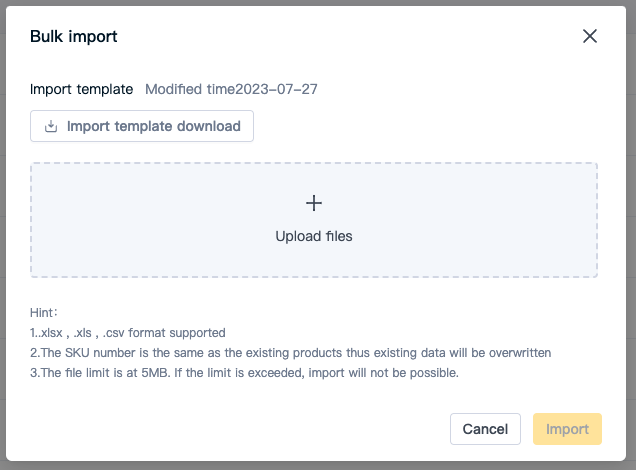Click the Modified time 2023-07-27 text
Screen dimensions: 636x470
(231, 89)
